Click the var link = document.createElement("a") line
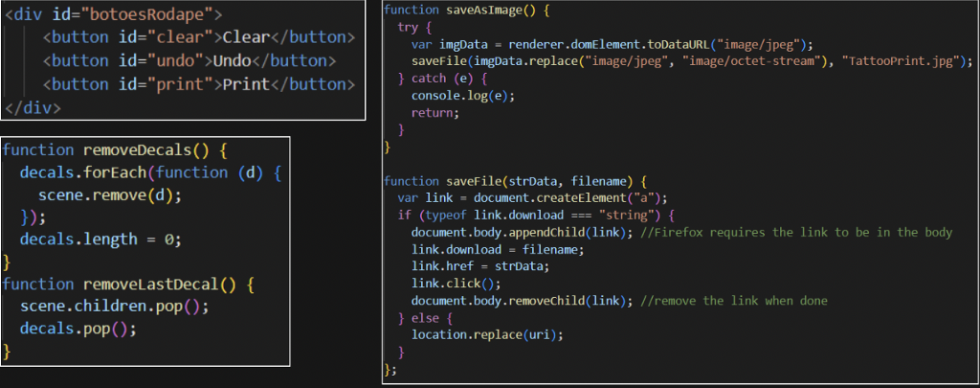Viewport: 980px width, 388px height. pos(533,198)
